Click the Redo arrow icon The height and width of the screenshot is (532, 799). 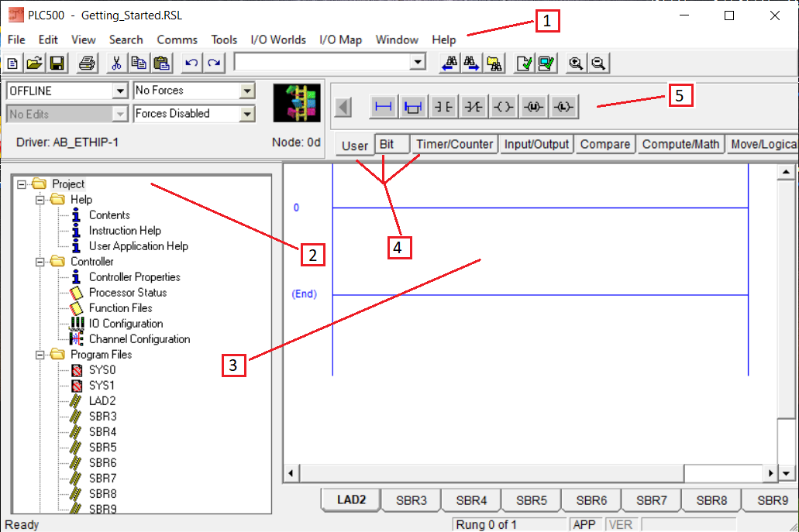coord(214,63)
